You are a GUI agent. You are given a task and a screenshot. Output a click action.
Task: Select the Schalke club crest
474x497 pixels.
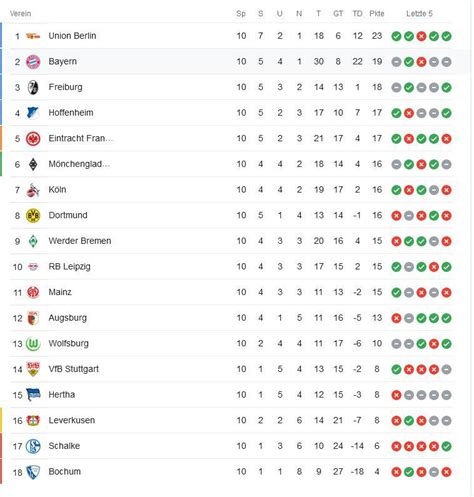click(x=33, y=446)
